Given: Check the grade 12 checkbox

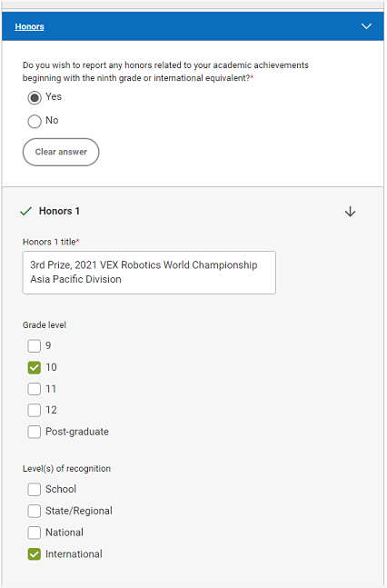Looking at the screenshot, I should point(35,410).
